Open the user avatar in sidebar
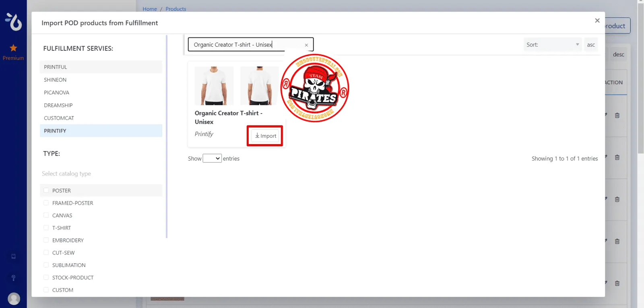The width and height of the screenshot is (644, 308). pos(14,299)
